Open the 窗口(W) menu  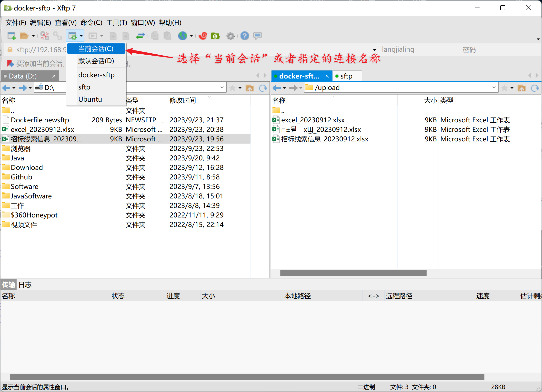pyautogui.click(x=143, y=23)
